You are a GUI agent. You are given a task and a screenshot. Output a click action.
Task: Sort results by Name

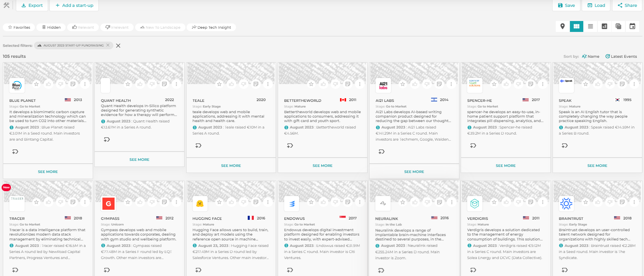[x=591, y=57]
